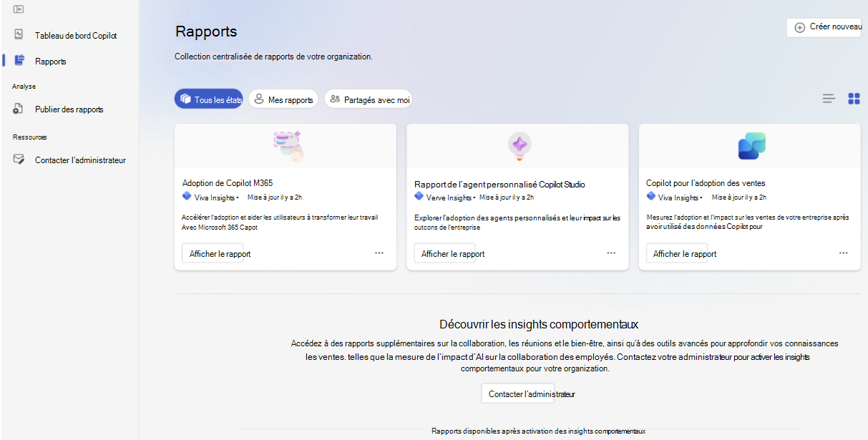This screenshot has height=440, width=868.
Task: Click Découvrir les insights comportementaux heading
Action: click(539, 324)
